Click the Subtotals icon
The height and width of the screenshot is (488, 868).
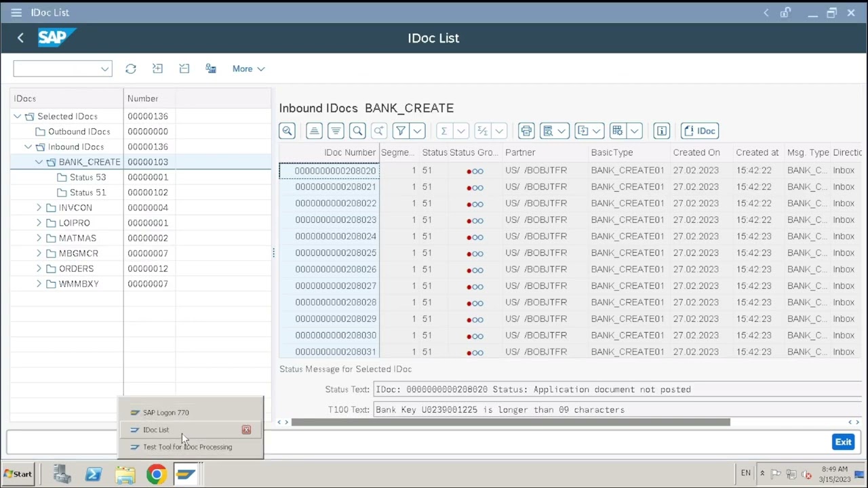click(x=482, y=131)
